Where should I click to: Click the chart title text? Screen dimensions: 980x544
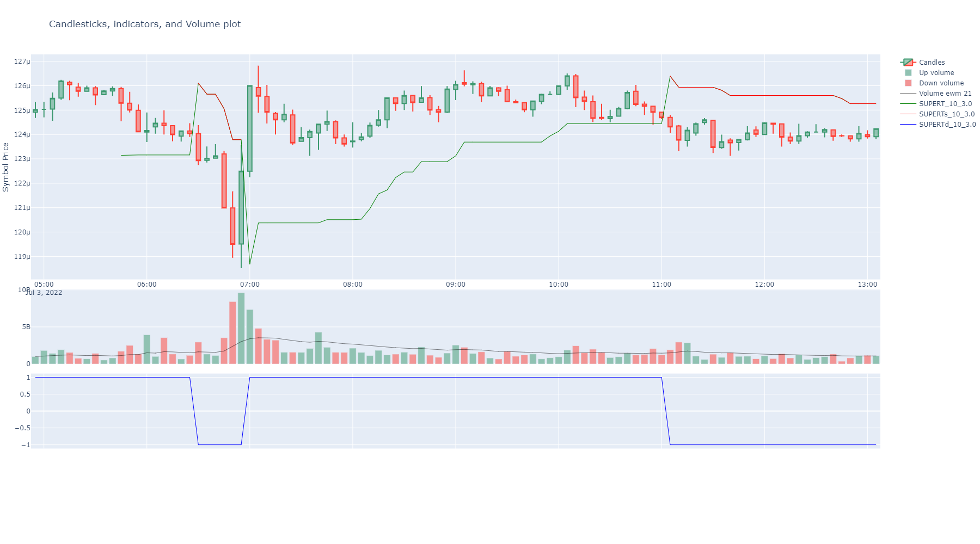pyautogui.click(x=145, y=24)
